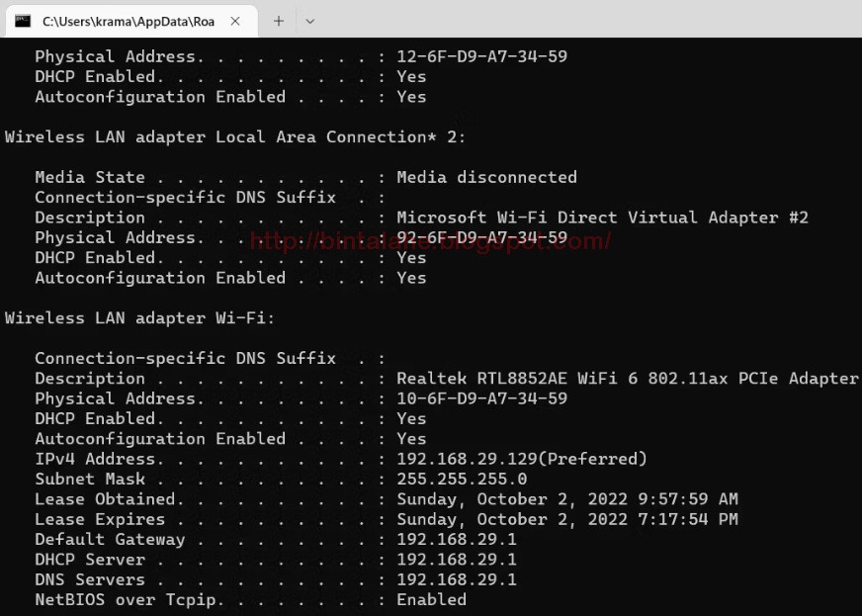Click the DNS Servers address value
Image resolution: width=862 pixels, height=616 pixels.
(457, 579)
